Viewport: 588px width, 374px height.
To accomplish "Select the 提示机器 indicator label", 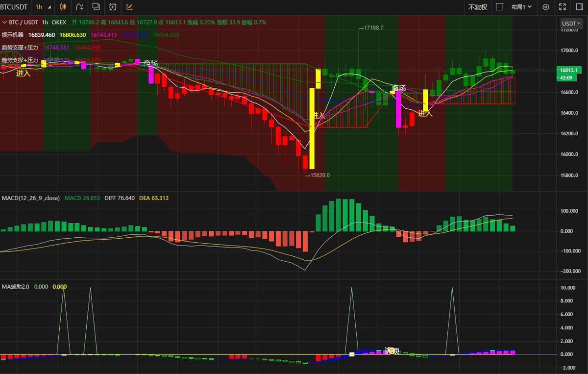I will [13, 35].
